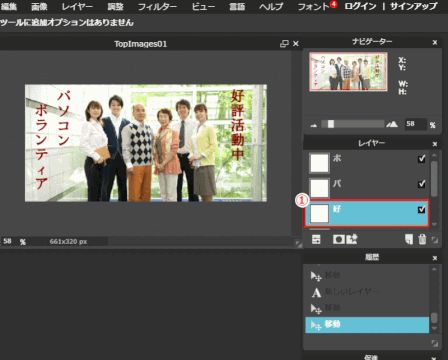448x360 pixels.
Task: Click the history list scroll up arrow
Action: [434, 269]
